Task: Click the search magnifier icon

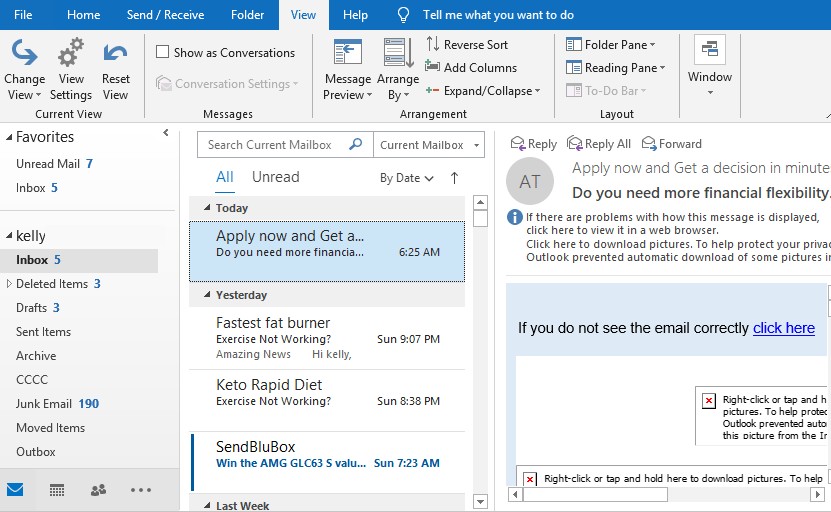Action: point(355,145)
